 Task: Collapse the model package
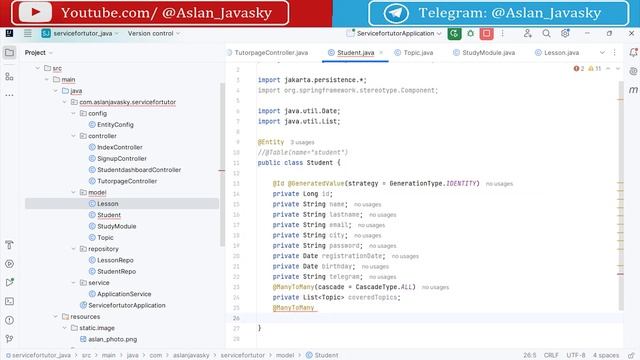pyautogui.click(x=73, y=192)
